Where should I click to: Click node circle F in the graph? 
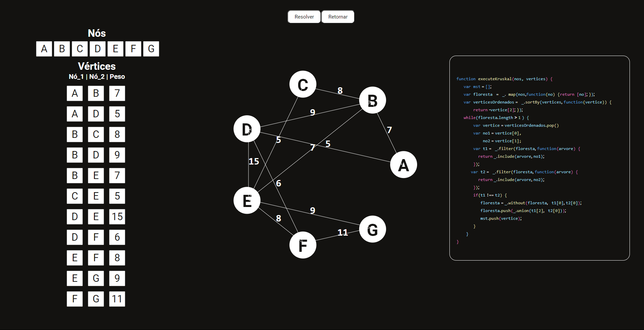tap(303, 245)
